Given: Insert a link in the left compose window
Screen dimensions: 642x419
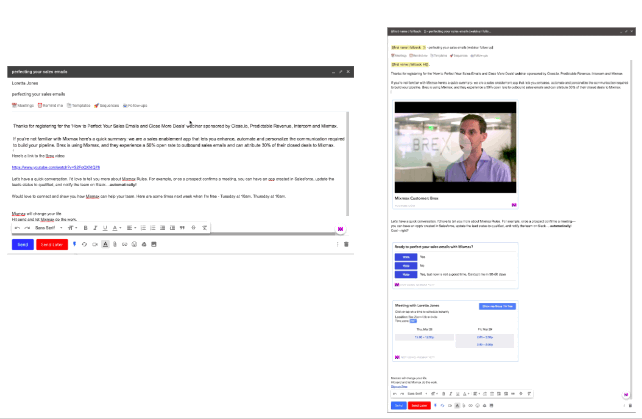Looking at the screenshot, I should point(124,245).
